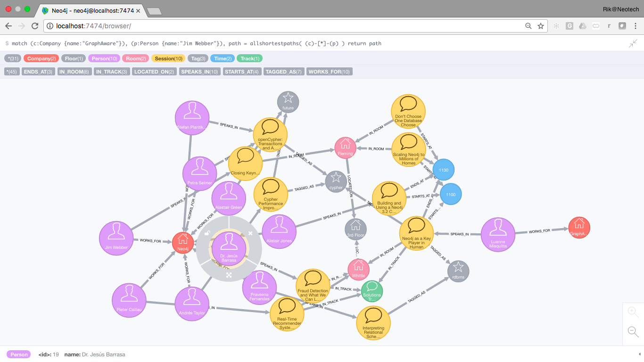The width and height of the screenshot is (644, 362).
Task: Select the Cypher Performance session node
Action: click(271, 195)
